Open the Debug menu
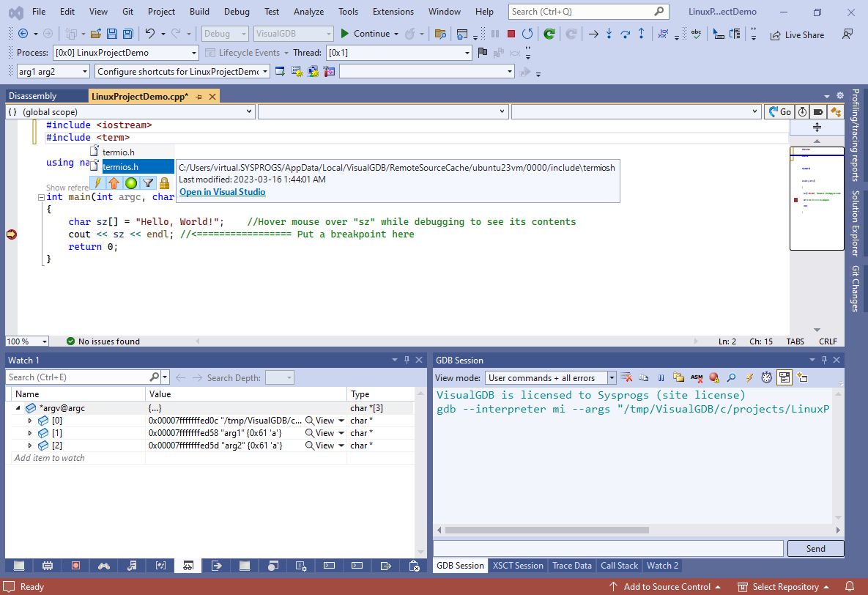868x595 pixels. (236, 11)
